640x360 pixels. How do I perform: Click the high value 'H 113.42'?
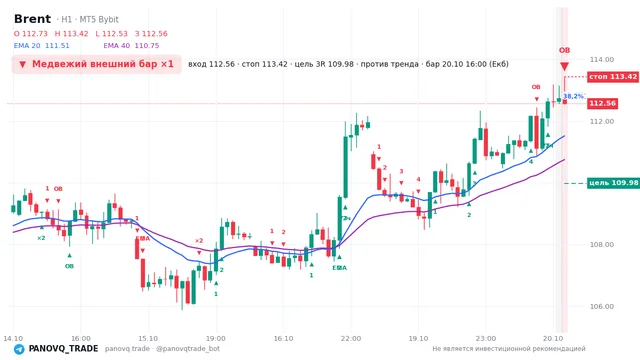click(x=71, y=33)
